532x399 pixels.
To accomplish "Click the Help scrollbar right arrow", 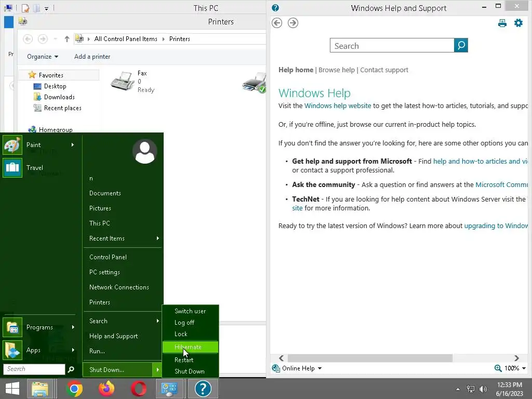I will [516, 358].
